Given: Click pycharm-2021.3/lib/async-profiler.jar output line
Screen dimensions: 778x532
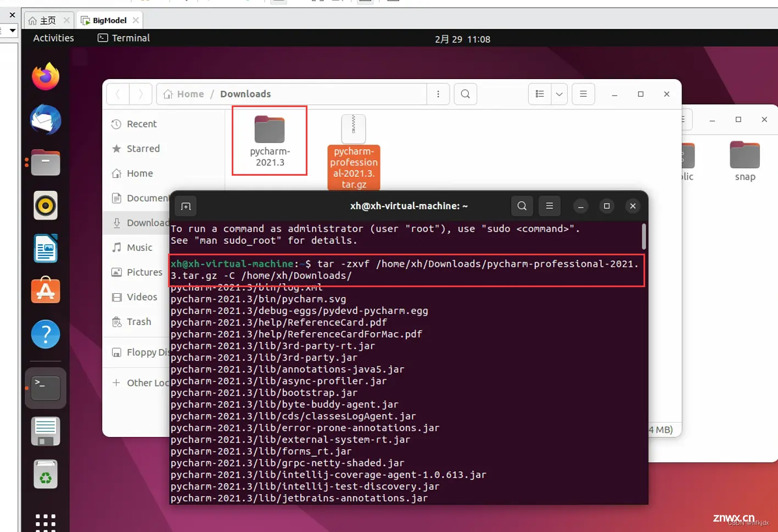Looking at the screenshot, I should click(x=278, y=381).
